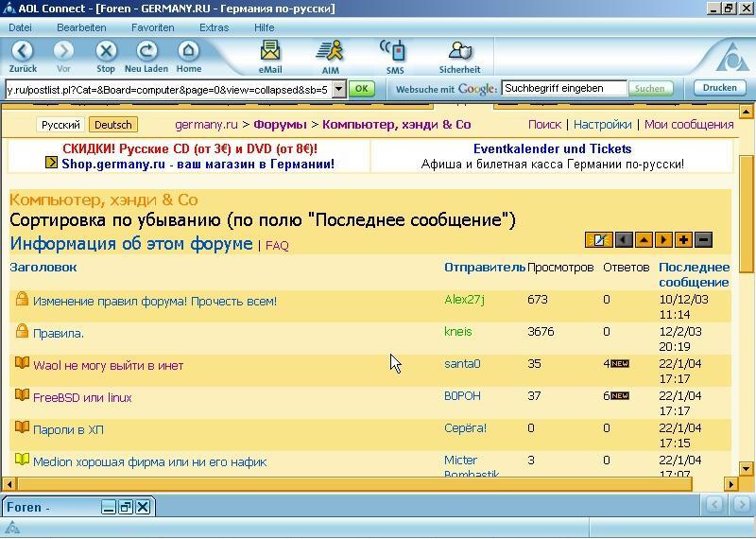Click the URL address field
Image resolution: width=756 pixels, height=539 pixels.
pyautogui.click(x=169, y=89)
